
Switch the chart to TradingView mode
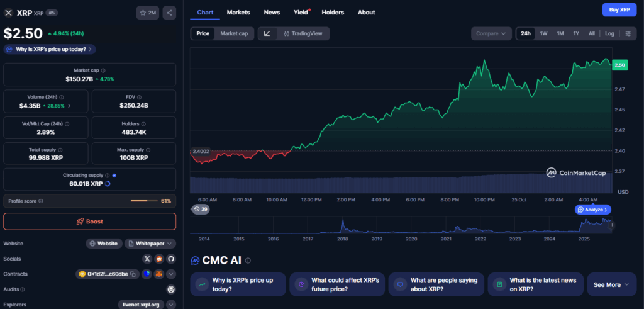tap(303, 33)
